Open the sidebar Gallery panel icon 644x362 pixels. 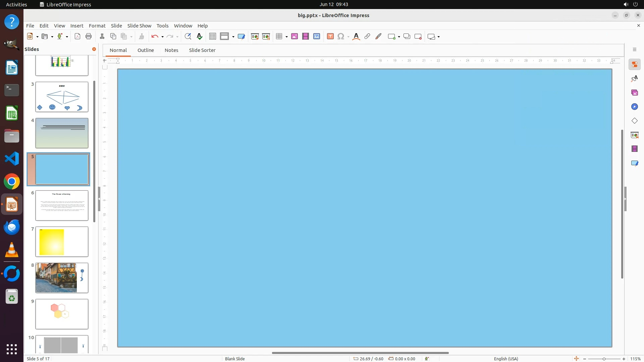click(x=634, y=93)
